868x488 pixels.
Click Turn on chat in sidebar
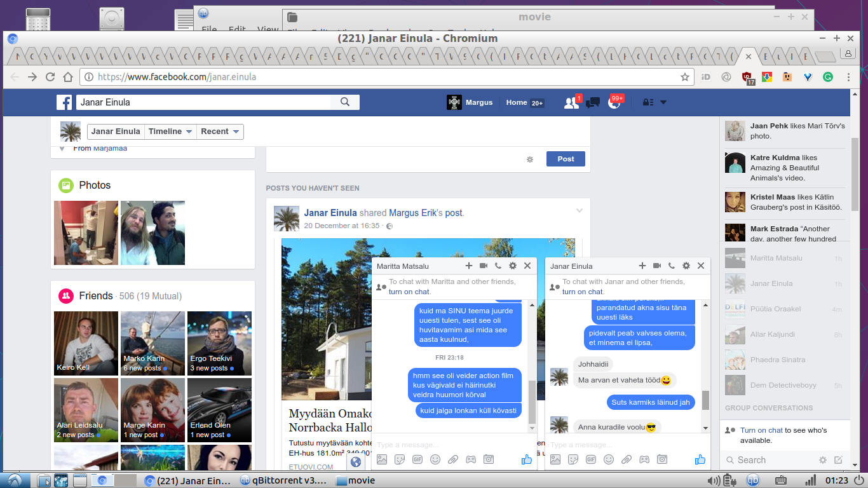761,430
